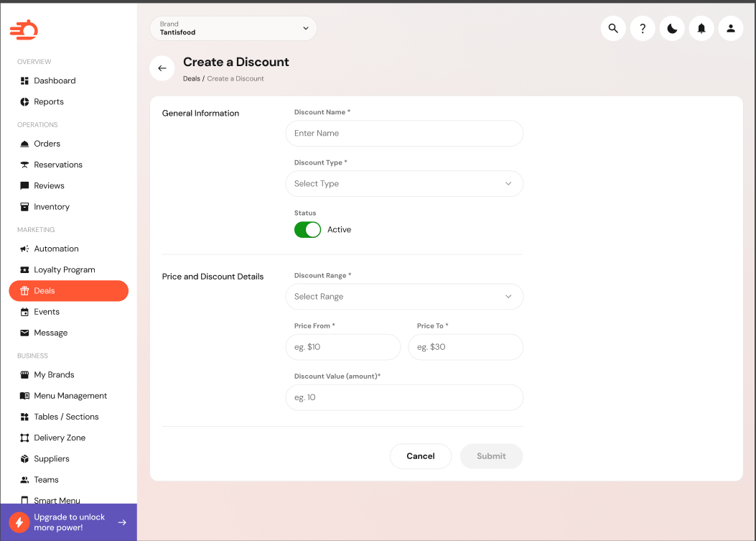This screenshot has width=756, height=541.
Task: Go back using arrow button
Action: [162, 68]
